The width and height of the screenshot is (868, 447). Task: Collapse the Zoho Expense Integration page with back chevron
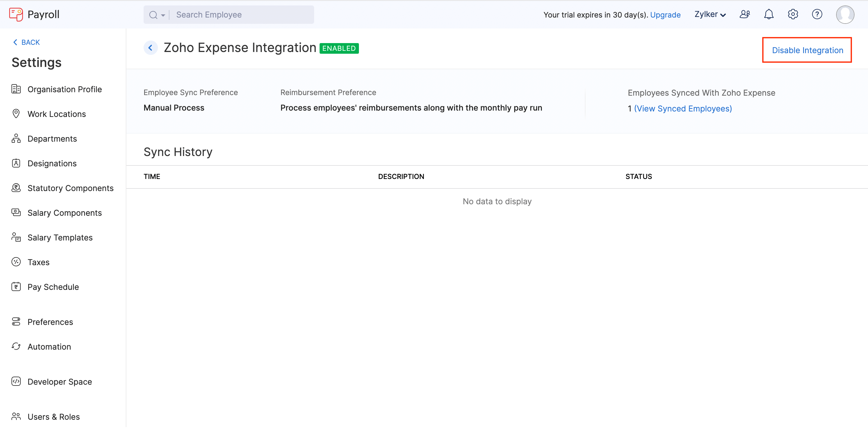(x=151, y=47)
